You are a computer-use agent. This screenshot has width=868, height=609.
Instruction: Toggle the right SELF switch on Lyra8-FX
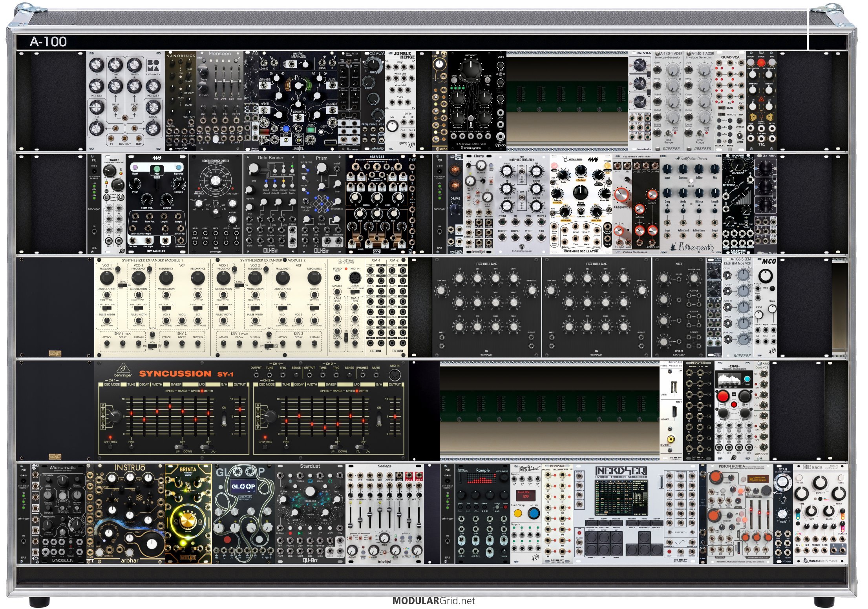[x=134, y=109]
